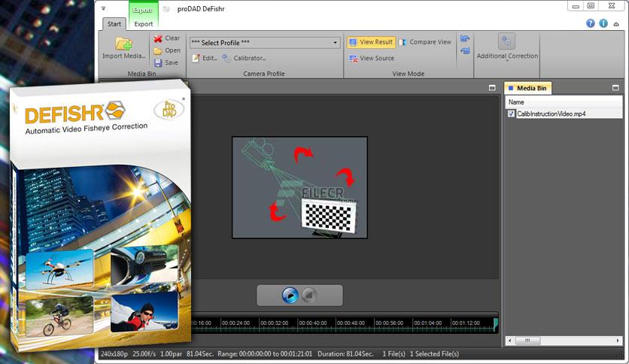This screenshot has height=364, width=629.
Task: Click the disc icon beside proDAD DeFishr title
Action: click(166, 9)
